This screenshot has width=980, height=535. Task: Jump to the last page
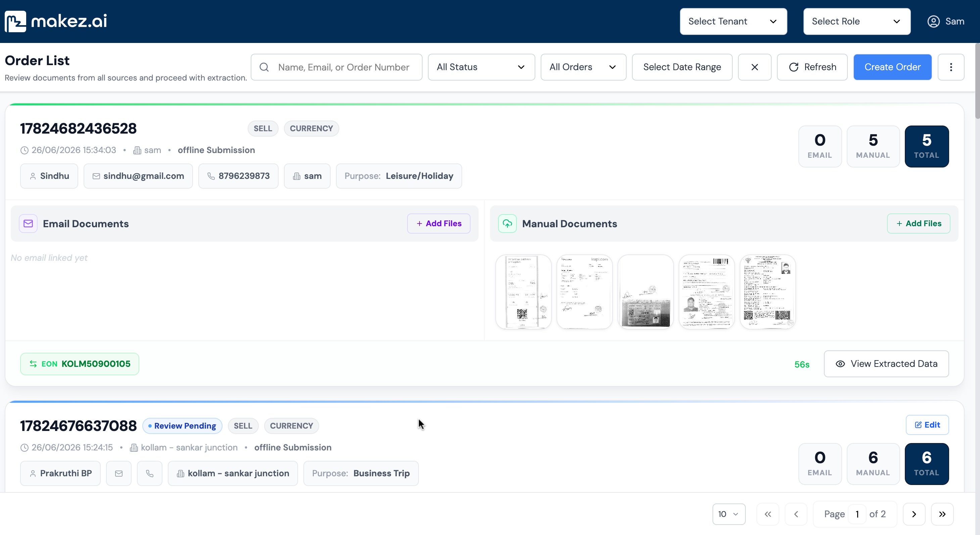click(x=942, y=514)
